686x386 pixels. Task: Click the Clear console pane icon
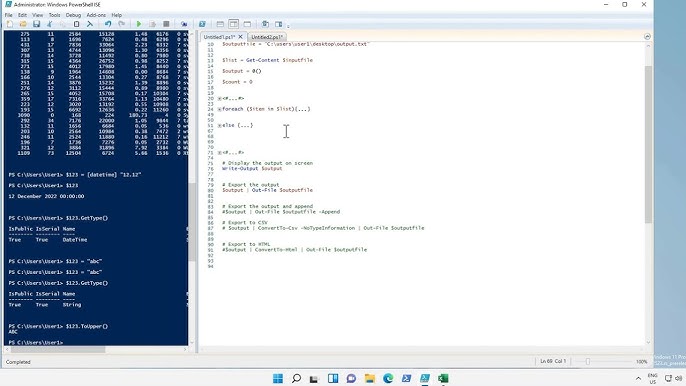point(90,24)
